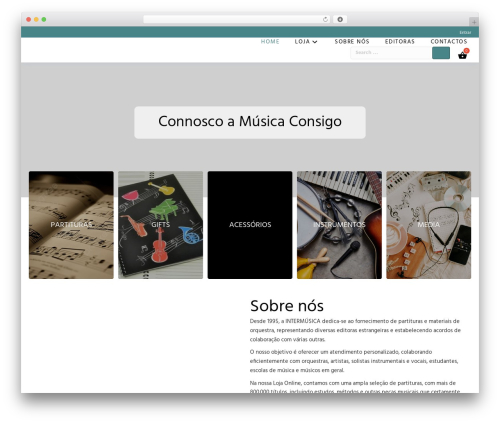Click the macOS green fullscreen button
This screenshot has width=500, height=423.
(x=44, y=19)
